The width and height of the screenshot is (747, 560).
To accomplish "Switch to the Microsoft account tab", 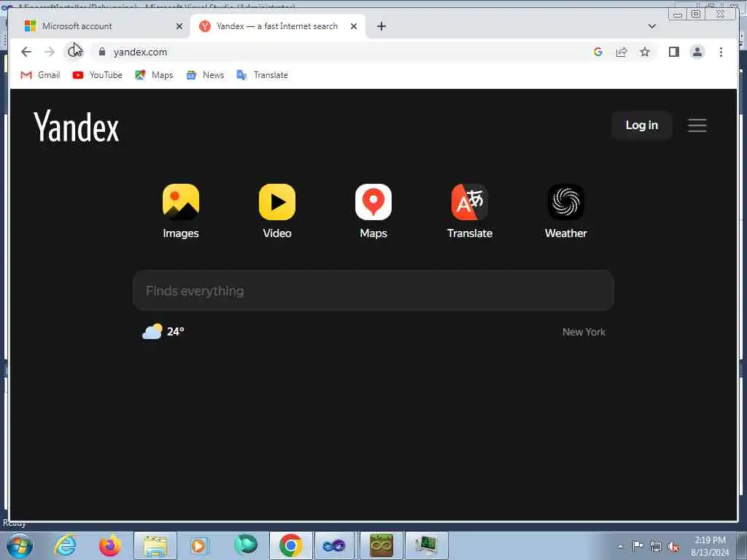I will click(100, 26).
